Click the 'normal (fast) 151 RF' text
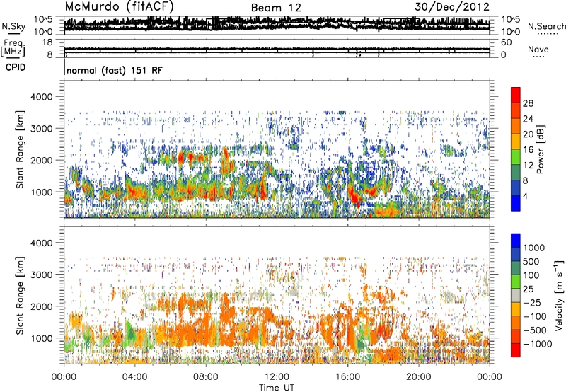 (115, 70)
